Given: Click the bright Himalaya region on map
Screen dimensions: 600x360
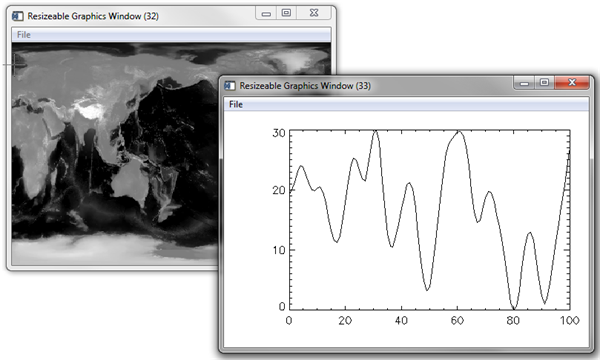Looking at the screenshot, I should (89, 109).
